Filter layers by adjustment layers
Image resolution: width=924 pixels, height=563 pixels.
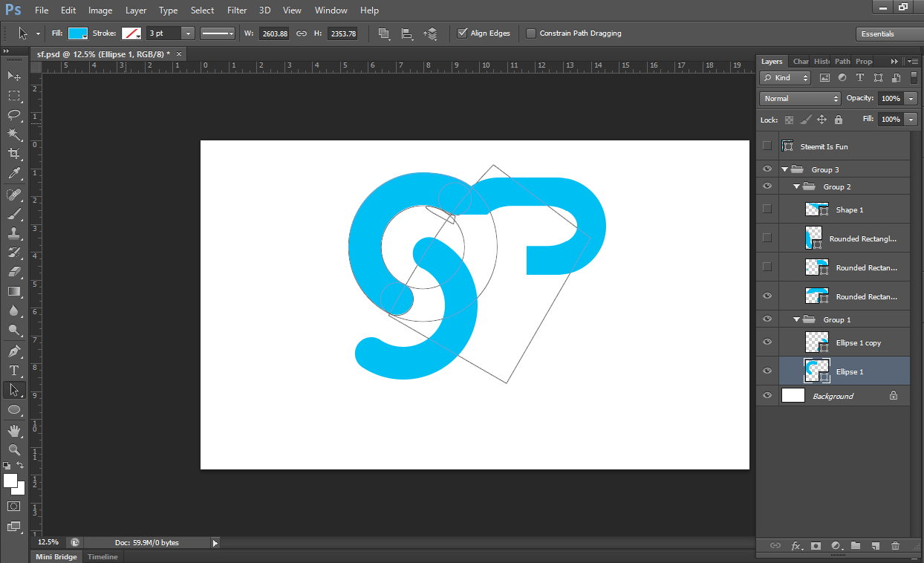click(842, 77)
